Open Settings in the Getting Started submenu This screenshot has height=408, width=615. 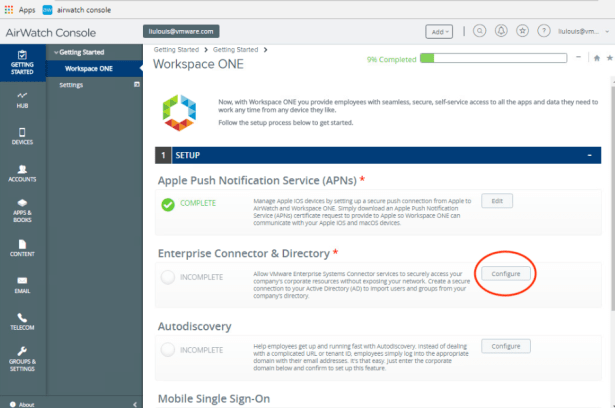click(71, 86)
